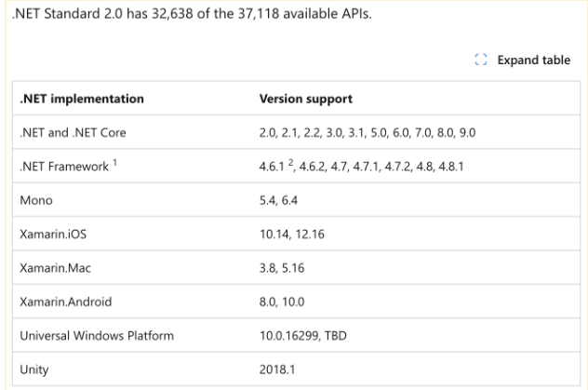Viewport: 588px width, 390px height.
Task: Click the Xamarin.iOS row label
Action: click(53, 234)
